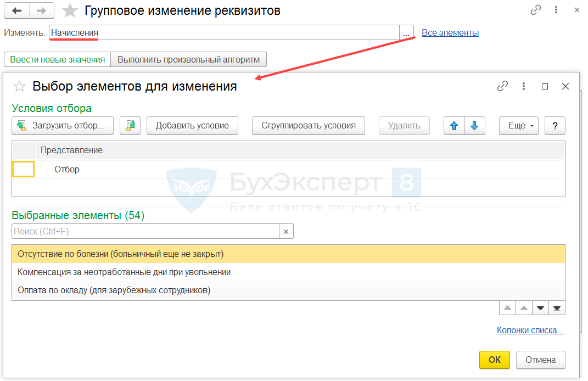The image size is (588, 381).
Task: Move condition up with blue arrow
Action: (454, 125)
